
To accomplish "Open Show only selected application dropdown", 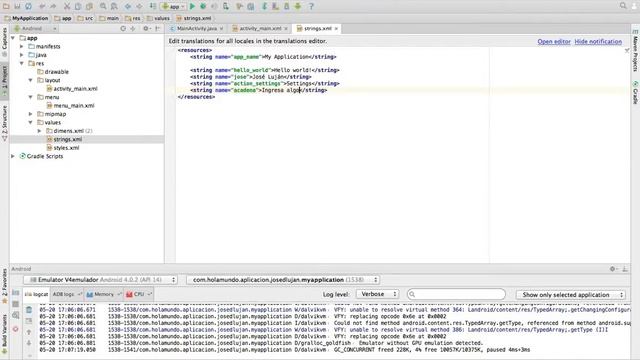I will pos(571,295).
